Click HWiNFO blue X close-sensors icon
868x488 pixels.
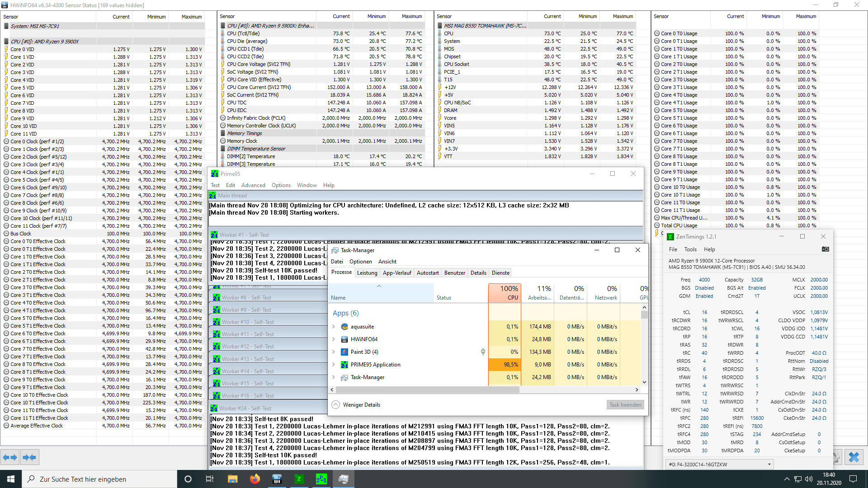click(x=854, y=457)
